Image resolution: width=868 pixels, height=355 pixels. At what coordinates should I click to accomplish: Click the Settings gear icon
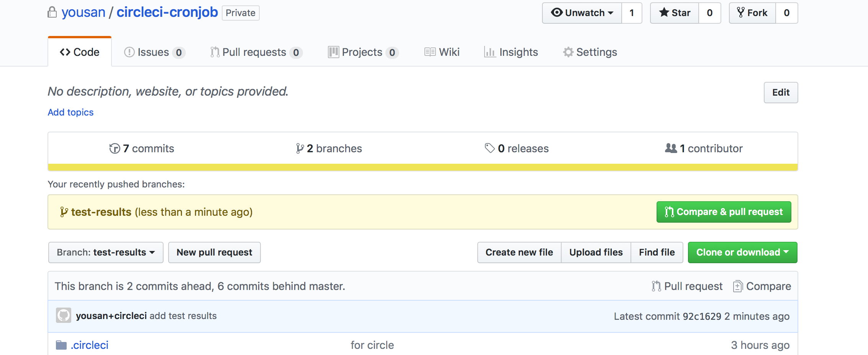coord(568,52)
